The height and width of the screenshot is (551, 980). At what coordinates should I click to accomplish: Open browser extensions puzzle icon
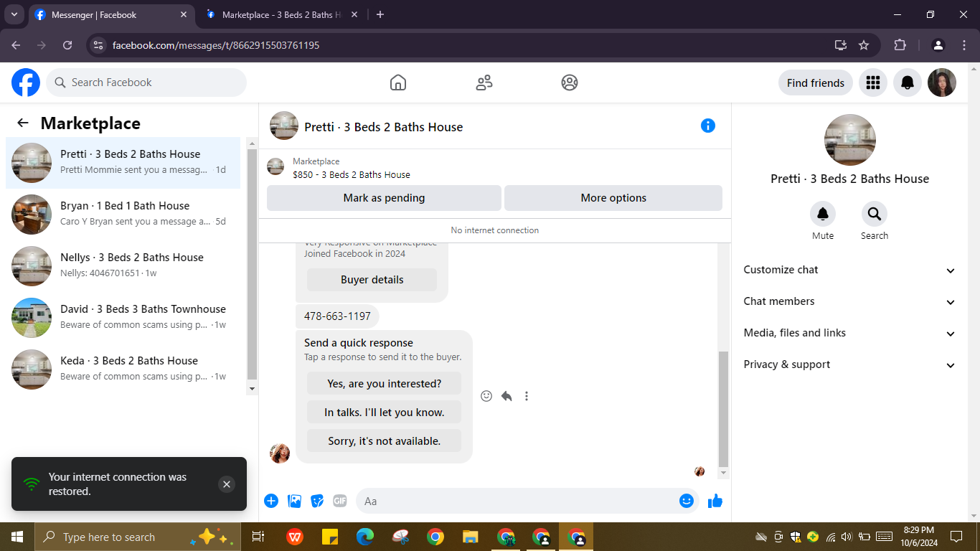900,45
